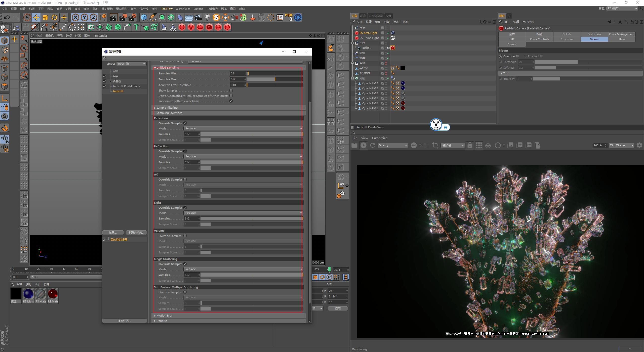
Task: Expand the Motion Blur section
Action: [x=164, y=316]
